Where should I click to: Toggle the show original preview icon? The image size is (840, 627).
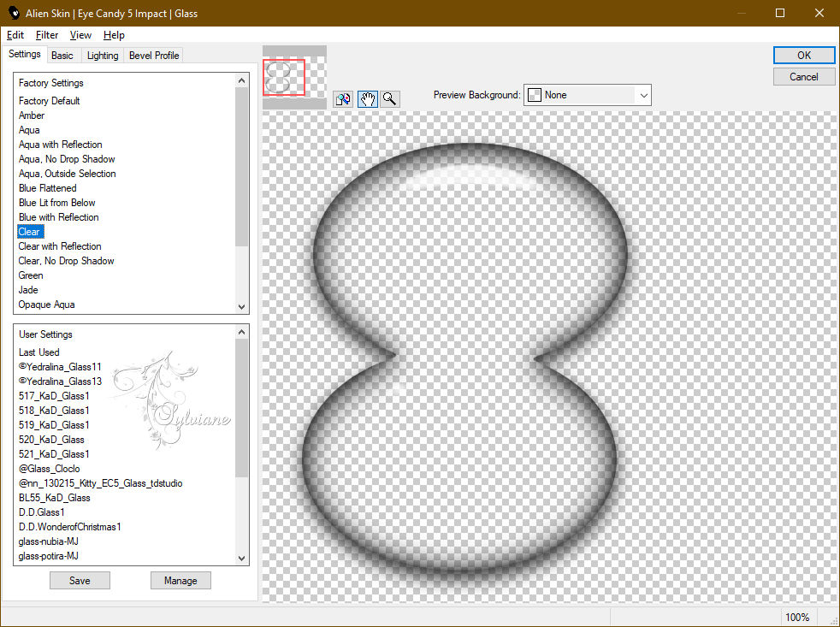(x=343, y=98)
